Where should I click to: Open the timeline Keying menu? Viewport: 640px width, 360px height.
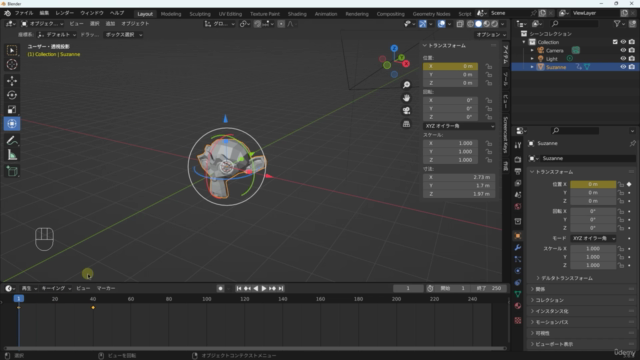[x=56, y=288]
